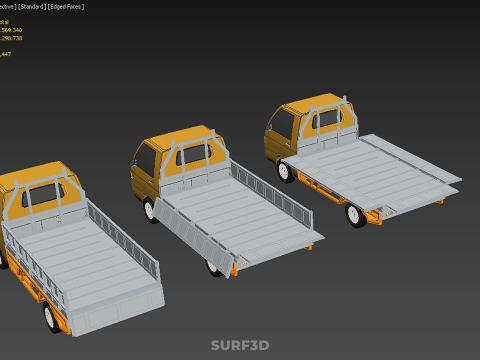Open the [Standard] viewport shading menu

pyautogui.click(x=32, y=7)
